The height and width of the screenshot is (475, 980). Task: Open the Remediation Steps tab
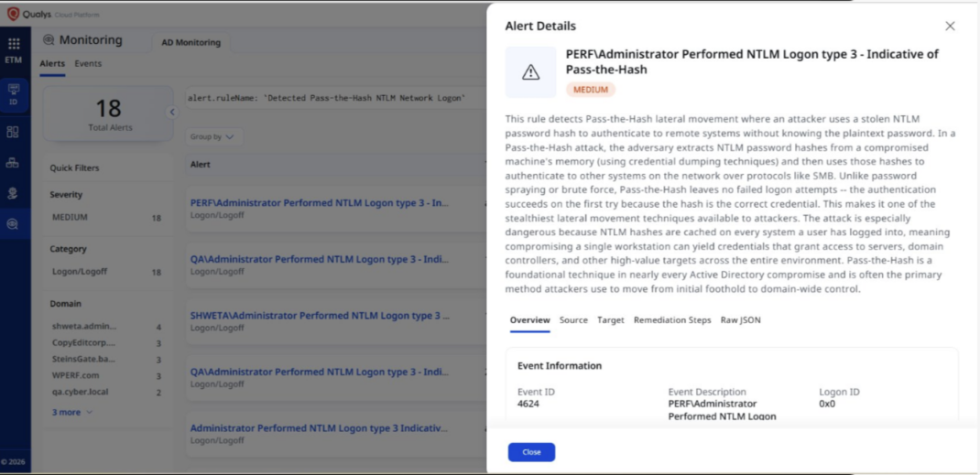[672, 320]
